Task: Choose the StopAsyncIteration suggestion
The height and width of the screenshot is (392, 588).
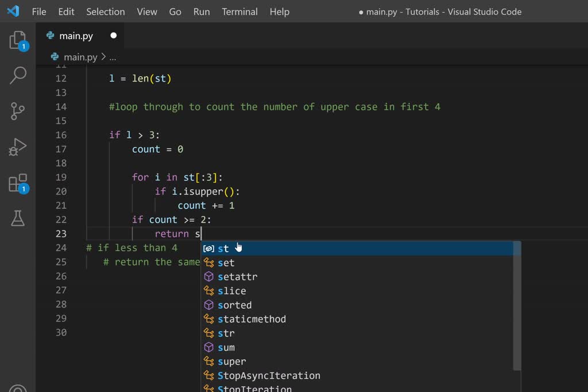Action: click(358, 375)
